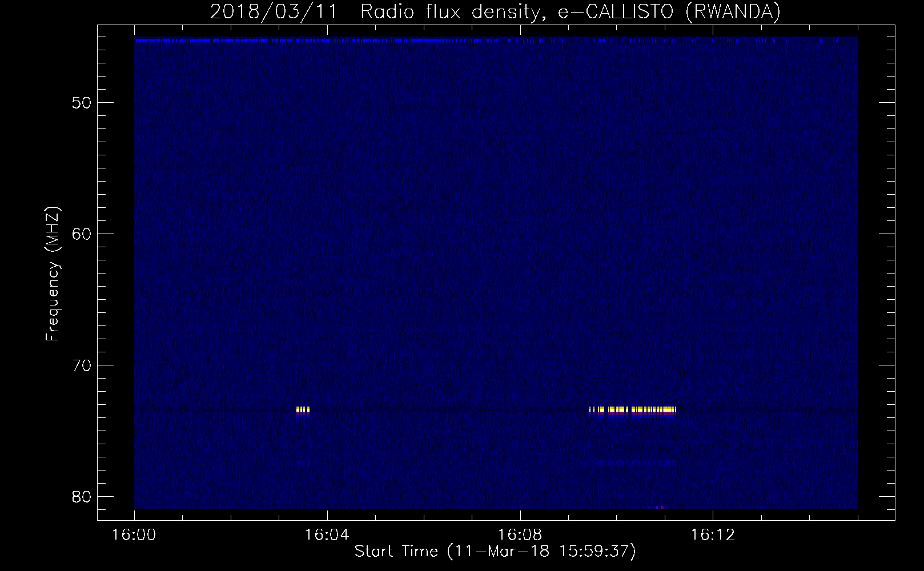Click the 'Frequency (MHZ)' axis label
Viewport: 924px width, 571px height.
pyautogui.click(x=53, y=275)
